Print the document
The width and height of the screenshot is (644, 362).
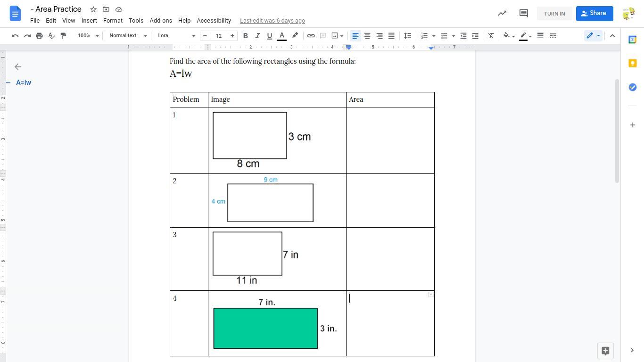(39, 36)
